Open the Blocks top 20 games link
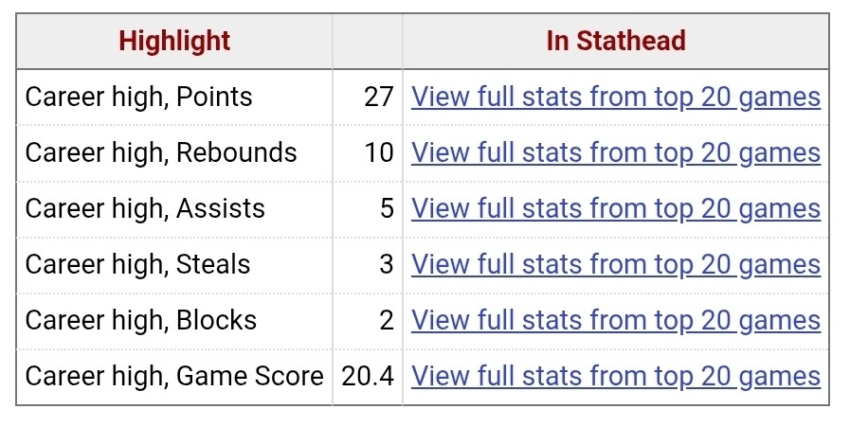 tap(615, 320)
